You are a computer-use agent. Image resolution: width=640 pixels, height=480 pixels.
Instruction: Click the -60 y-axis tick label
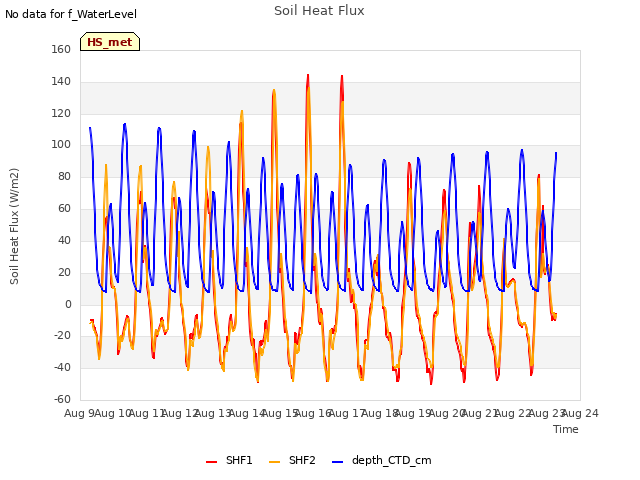pos(62,399)
